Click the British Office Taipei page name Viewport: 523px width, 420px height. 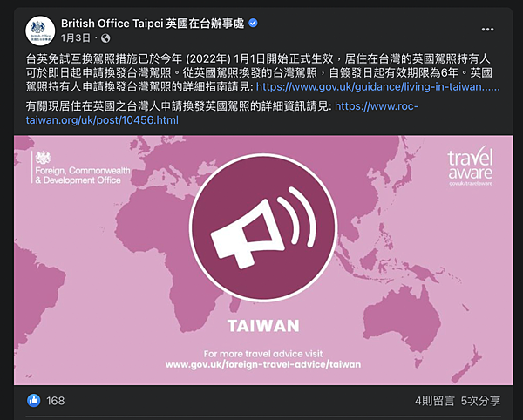click(x=153, y=24)
